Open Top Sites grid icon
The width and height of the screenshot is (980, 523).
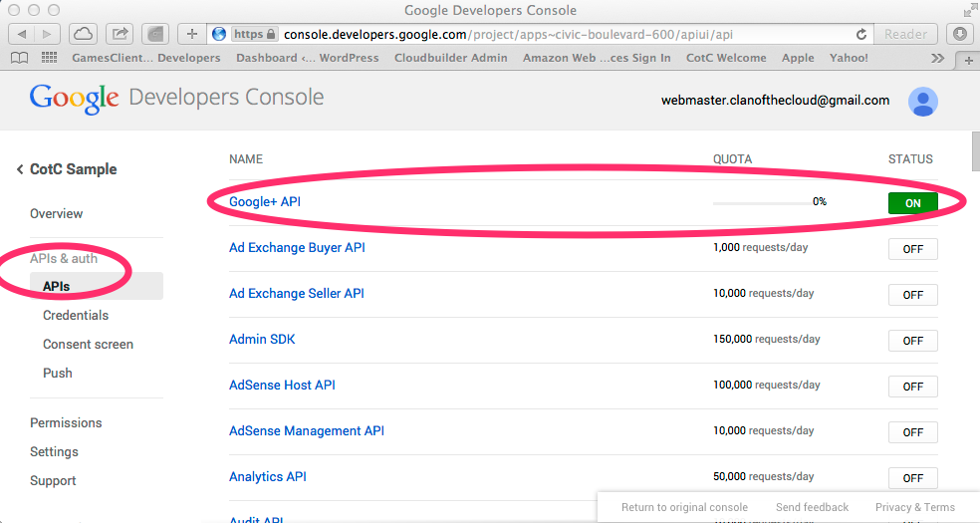50,58
